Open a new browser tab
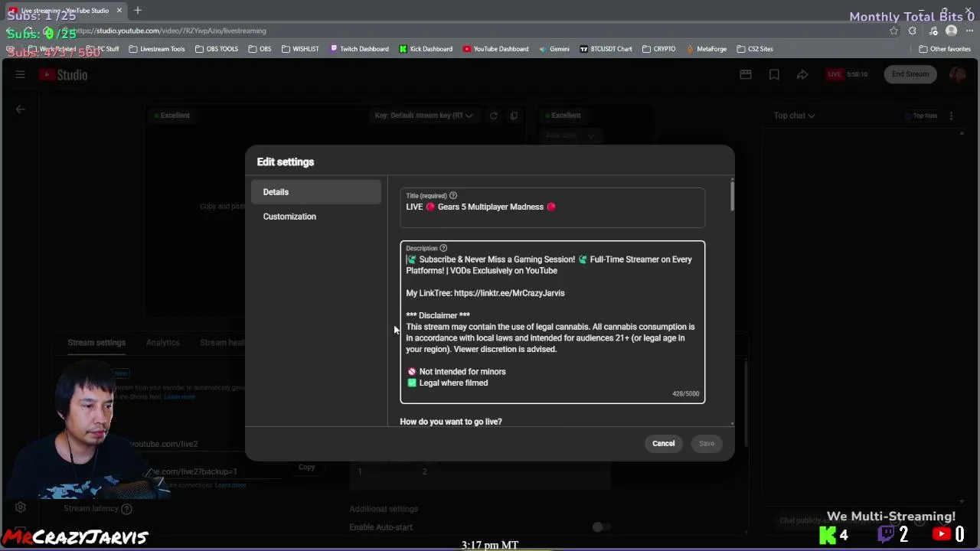The height and width of the screenshot is (551, 980). tap(138, 11)
